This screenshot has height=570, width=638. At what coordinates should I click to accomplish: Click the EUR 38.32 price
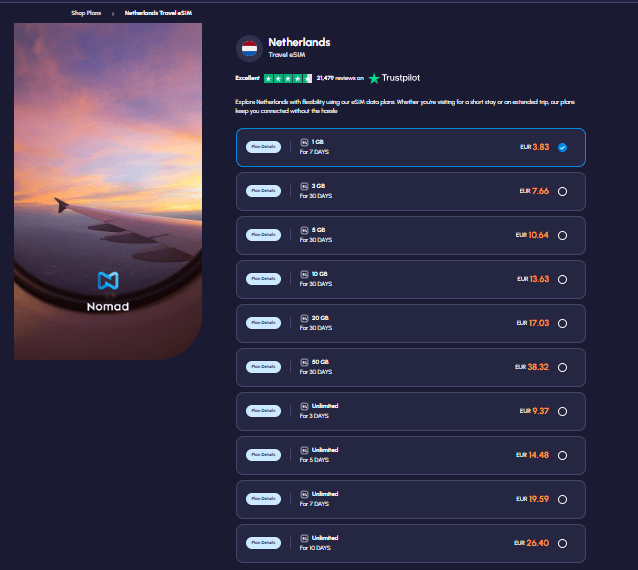click(532, 367)
